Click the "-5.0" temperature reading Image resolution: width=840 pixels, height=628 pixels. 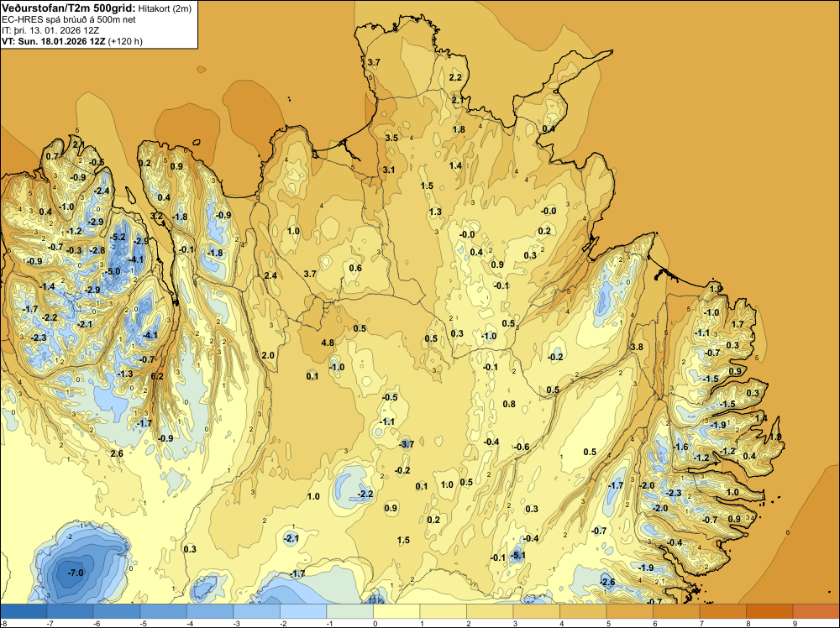pos(113,271)
